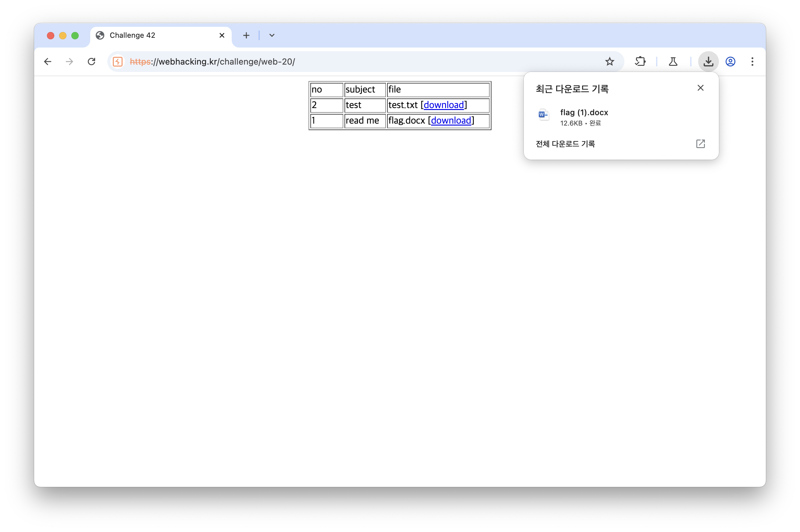Screen dimensions: 800x532
Task: Expand the tab search chevron
Action: tap(272, 35)
